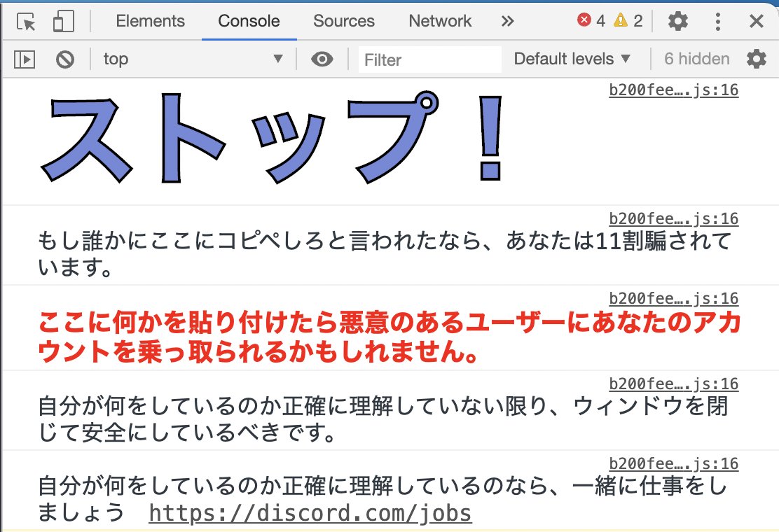Toggle the device emulation toolbar
The height and width of the screenshot is (532, 779).
coord(62,21)
